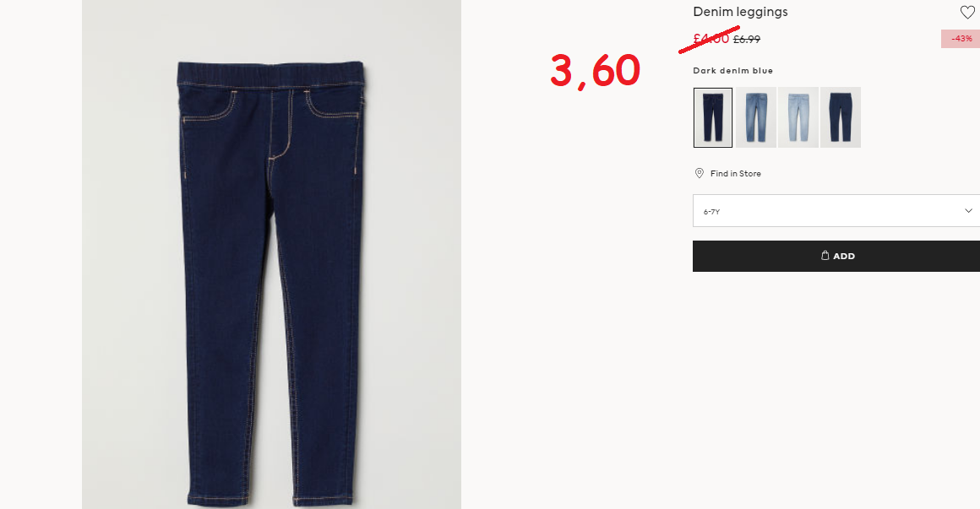Screen dimensions: 980x509
Task: Select the fourth navy leggings swatch
Action: coord(841,117)
